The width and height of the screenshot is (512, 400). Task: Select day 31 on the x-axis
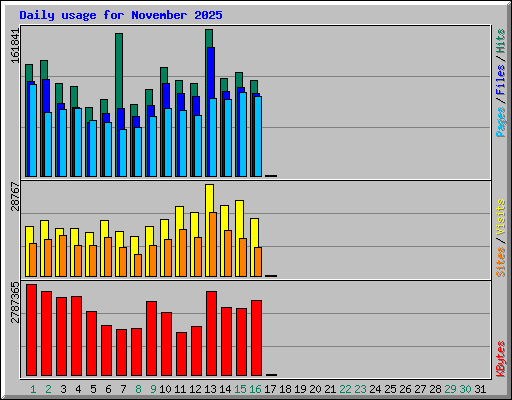tap(480, 389)
